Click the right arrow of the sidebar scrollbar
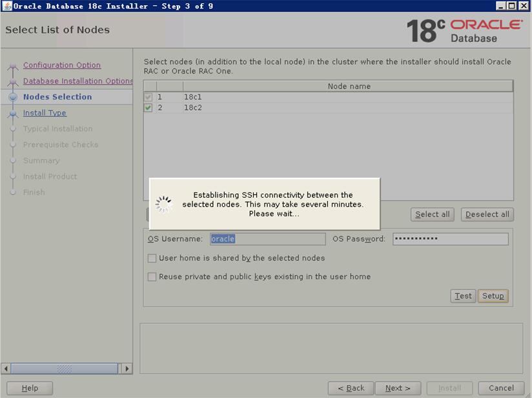Screen dimensions: 532x398 (x=127, y=368)
